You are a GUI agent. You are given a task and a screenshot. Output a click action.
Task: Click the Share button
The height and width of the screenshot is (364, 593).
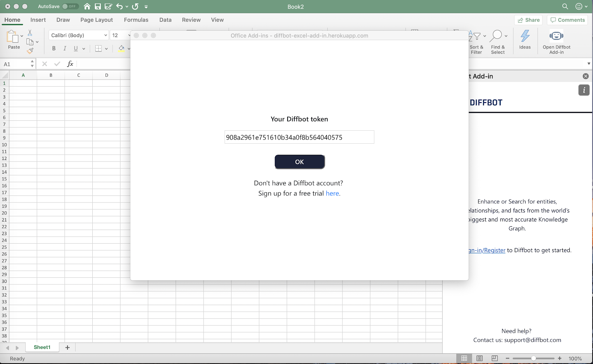pyautogui.click(x=529, y=20)
